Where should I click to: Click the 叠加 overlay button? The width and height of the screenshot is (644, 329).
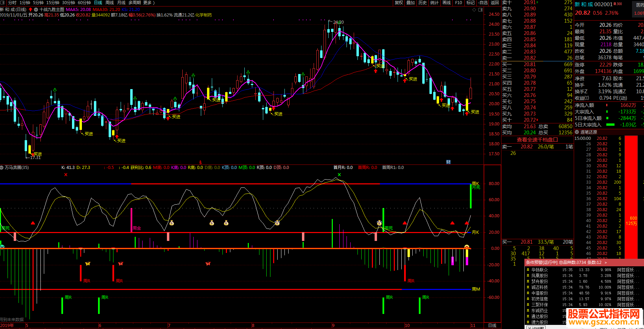[411, 3]
